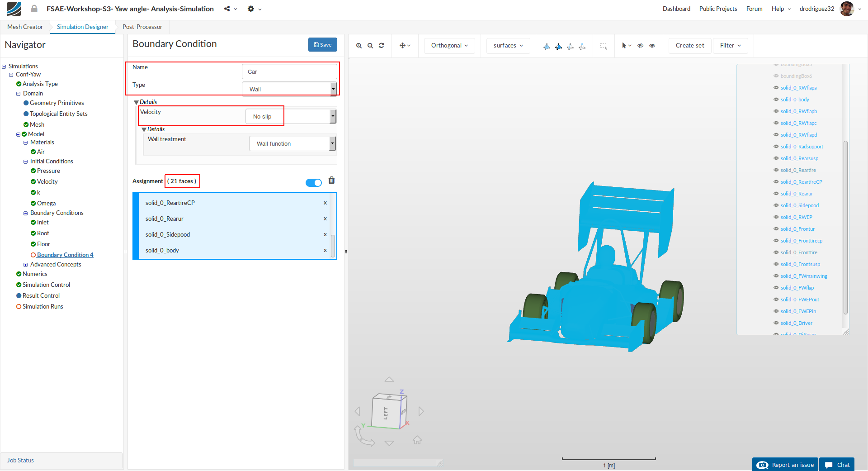This screenshot has height=471, width=868.
Task: Open the surfaces selection dropdown
Action: pyautogui.click(x=508, y=46)
